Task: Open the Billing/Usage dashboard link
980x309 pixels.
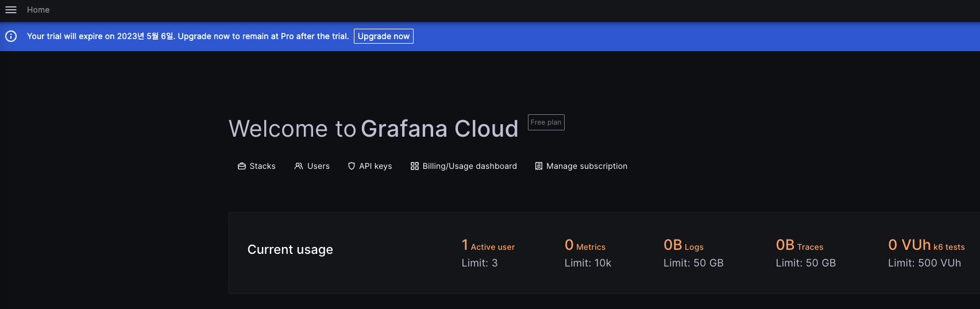Action: [464, 166]
